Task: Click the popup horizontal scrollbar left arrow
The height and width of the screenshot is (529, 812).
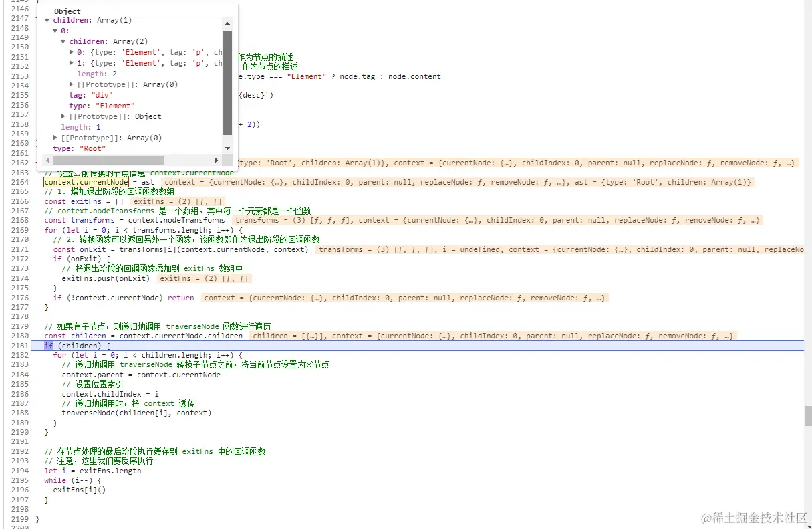Action: 47,161
